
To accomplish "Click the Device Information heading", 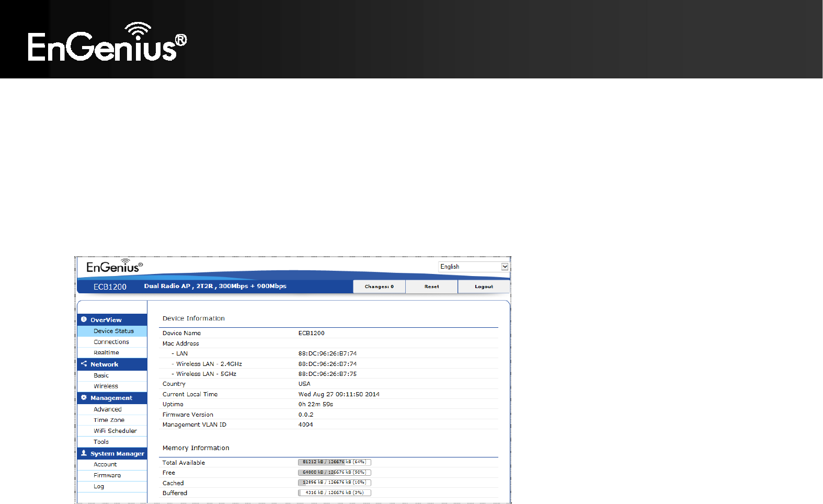I will (193, 318).
